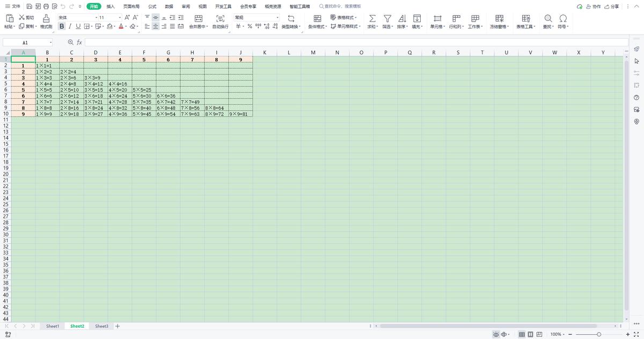
Task: Click the Save icon in quick access bar
Action: pyautogui.click(x=28, y=6)
